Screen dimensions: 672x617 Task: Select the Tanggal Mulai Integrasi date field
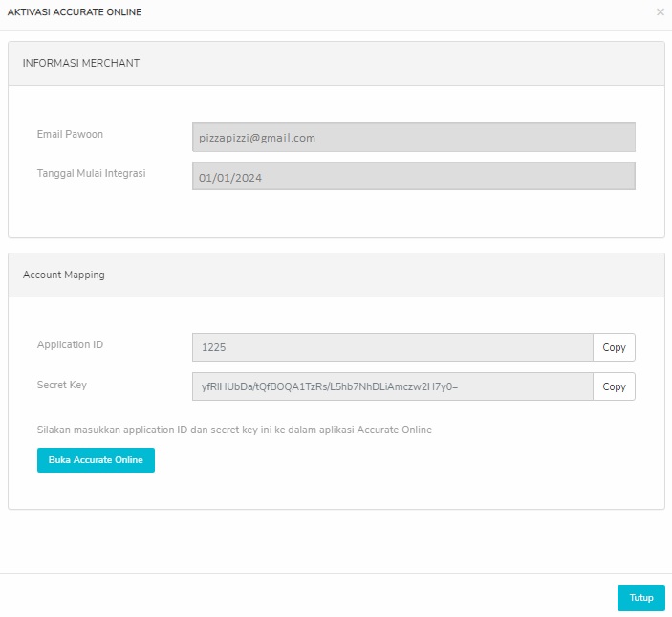(414, 176)
